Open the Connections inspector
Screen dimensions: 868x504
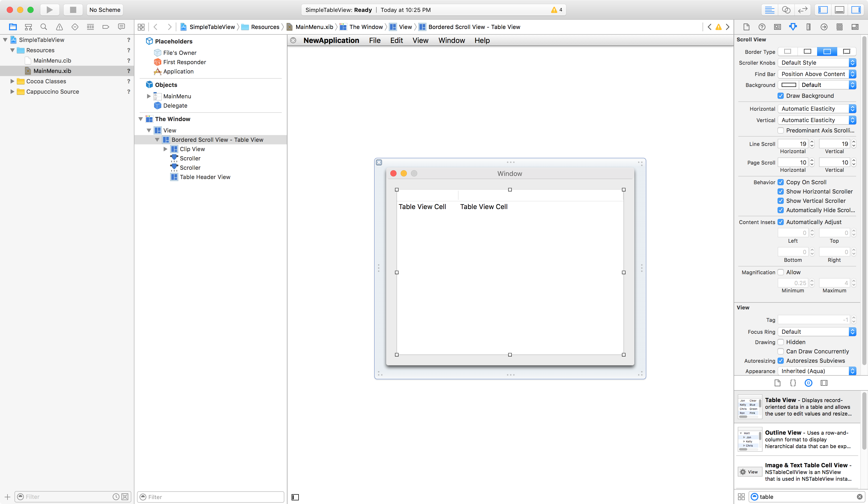[x=824, y=27]
